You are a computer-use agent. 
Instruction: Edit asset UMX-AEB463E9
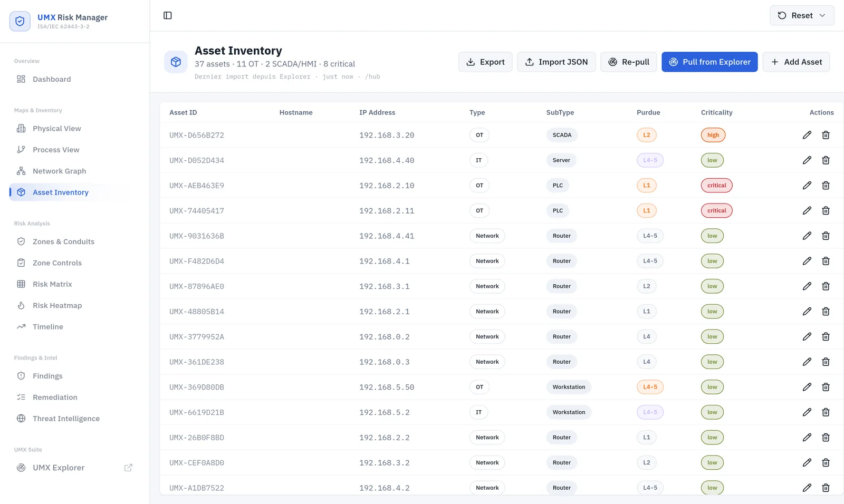click(807, 186)
